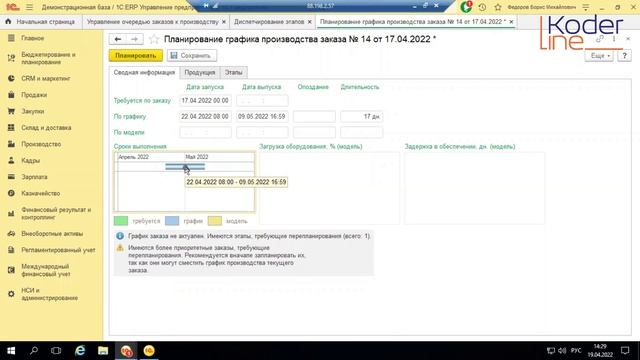This screenshot has height=360, width=640.
Task: Switch to Продукция tab
Action: tap(200, 72)
